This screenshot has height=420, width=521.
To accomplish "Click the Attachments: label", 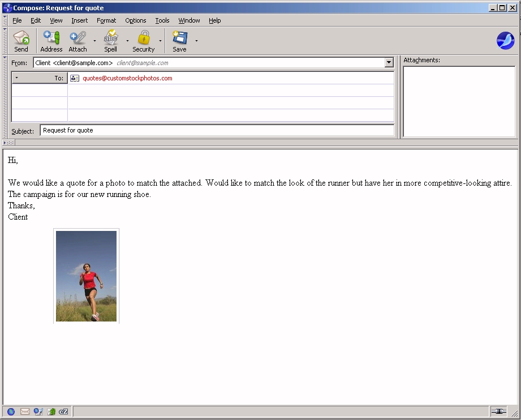I will [421, 60].
